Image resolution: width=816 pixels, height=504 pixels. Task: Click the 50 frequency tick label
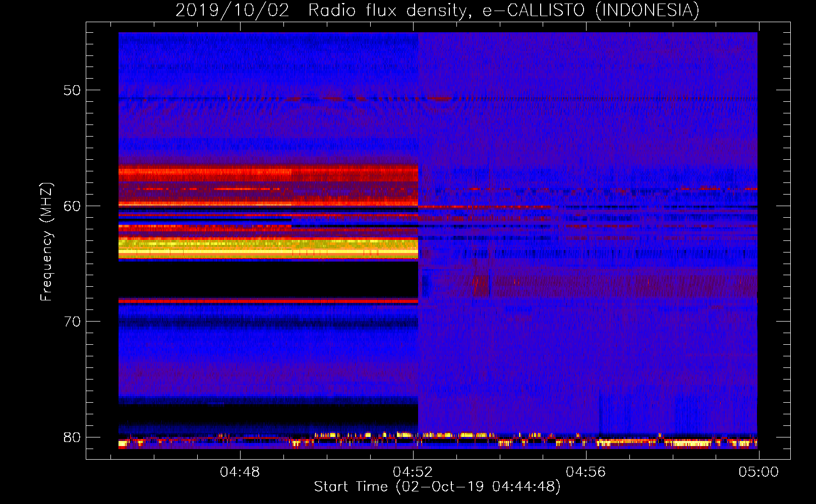[72, 91]
